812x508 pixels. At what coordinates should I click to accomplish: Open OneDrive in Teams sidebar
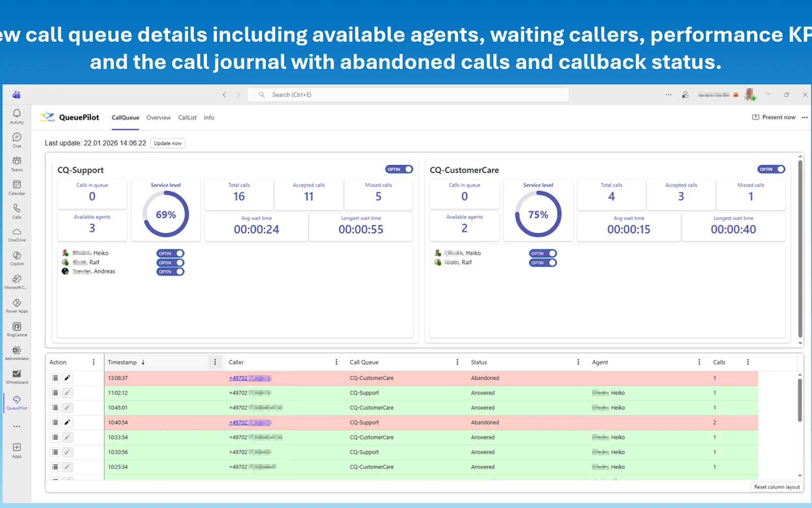coord(17,235)
